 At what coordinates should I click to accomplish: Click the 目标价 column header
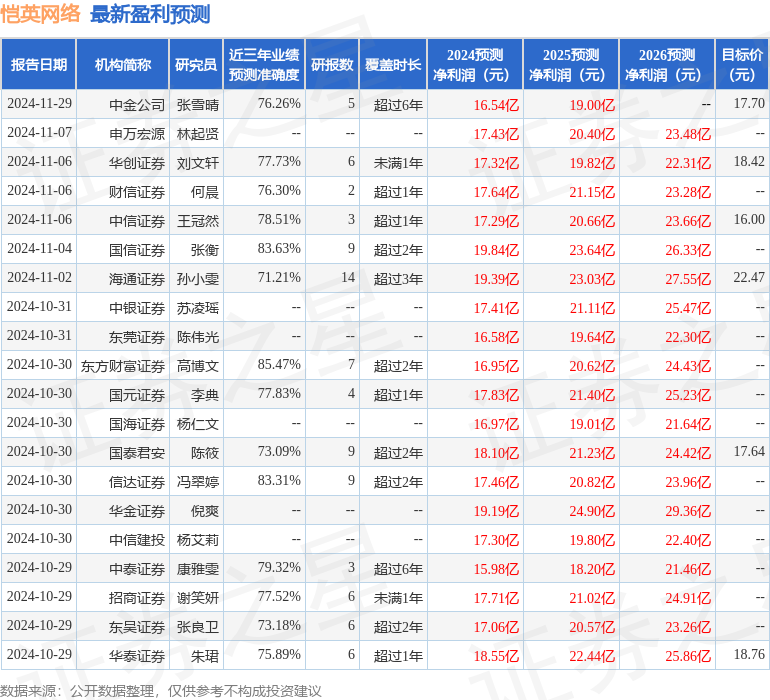click(x=742, y=64)
